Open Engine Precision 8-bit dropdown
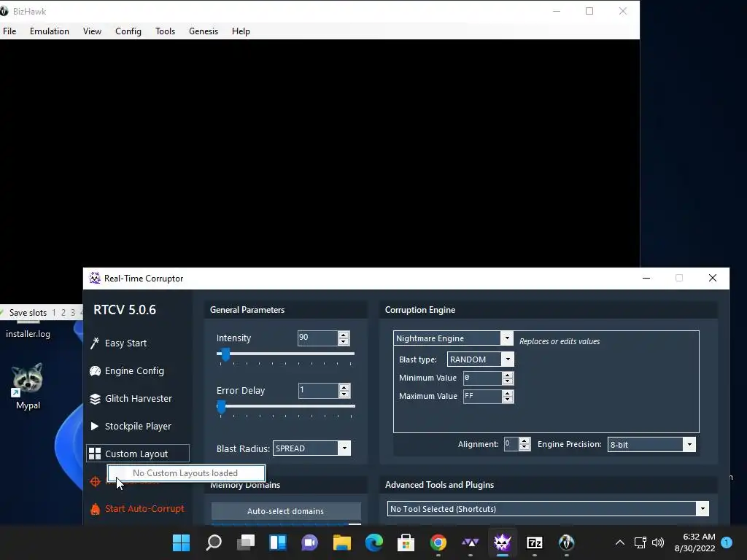Screen dimensions: 747x560 [x=689, y=444]
